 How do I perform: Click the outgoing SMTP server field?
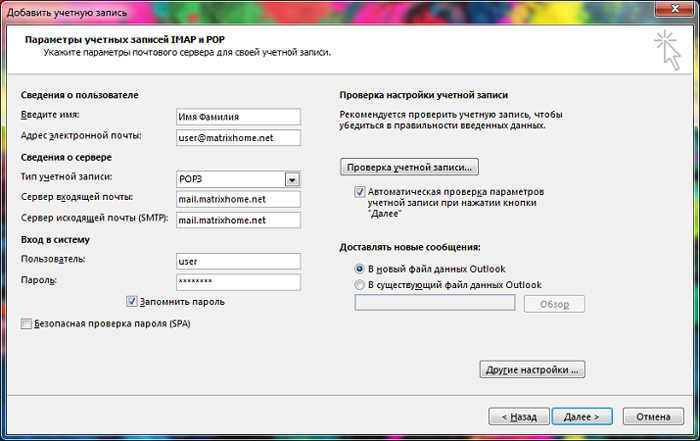(238, 220)
